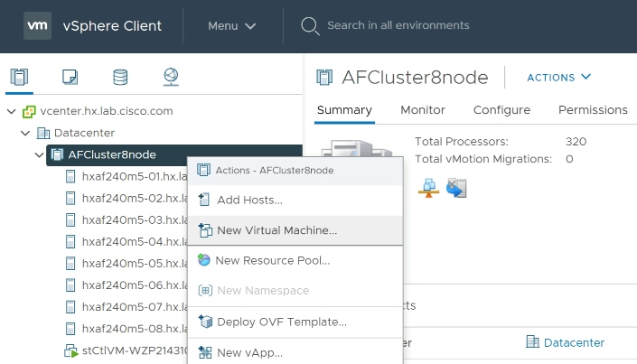Select stCtlVM-WZP2143 virtual machine row

click(135, 350)
